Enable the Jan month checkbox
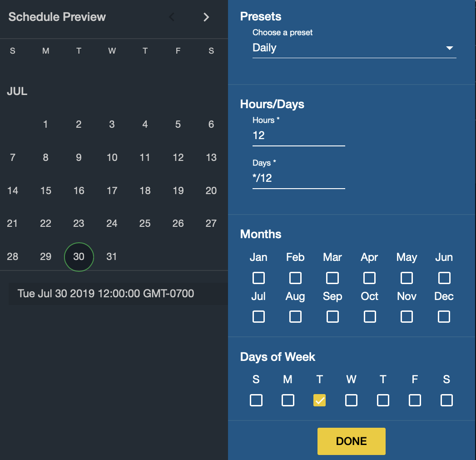Viewport: 476px width, 460px height. pyautogui.click(x=258, y=278)
